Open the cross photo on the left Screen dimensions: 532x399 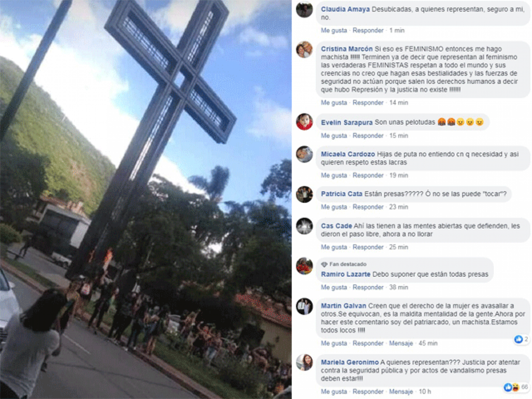pyautogui.click(x=146, y=199)
